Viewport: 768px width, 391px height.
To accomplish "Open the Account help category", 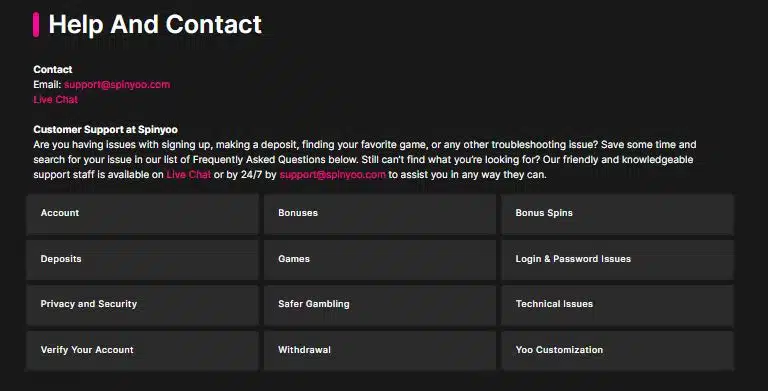I will (142, 214).
